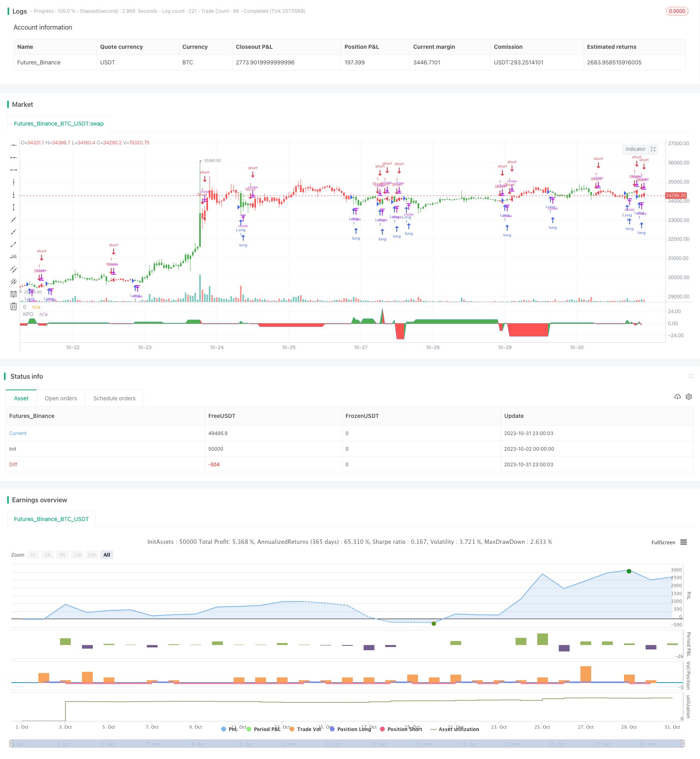Screen dimensions: 700x759
Task: Click the Closeout P&L value 2773.9019999999996
Action: pyautogui.click(x=265, y=62)
